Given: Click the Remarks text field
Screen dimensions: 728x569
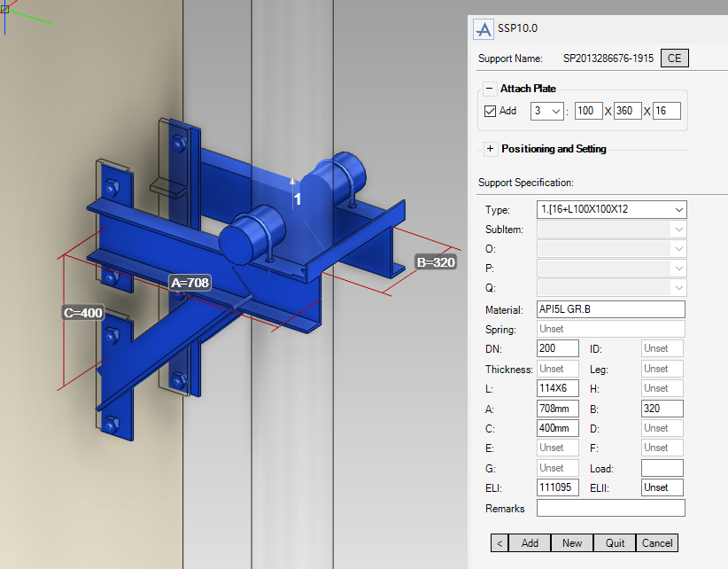Looking at the screenshot, I should (x=610, y=508).
